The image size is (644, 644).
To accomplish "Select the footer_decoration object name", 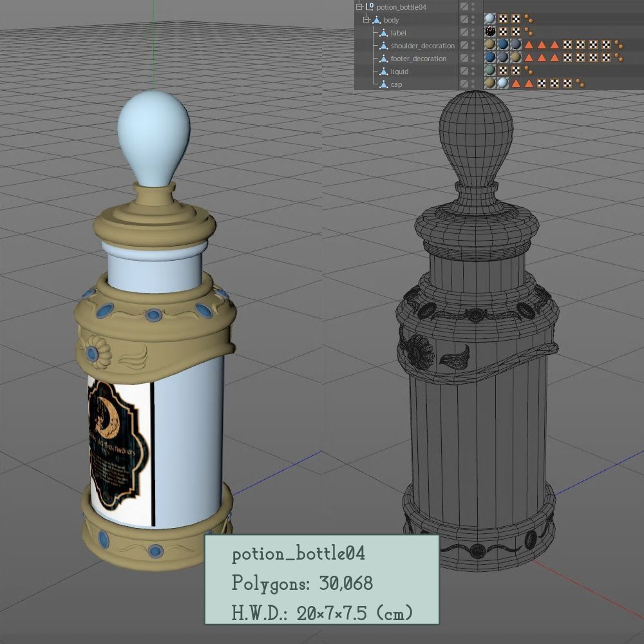I will tap(419, 59).
